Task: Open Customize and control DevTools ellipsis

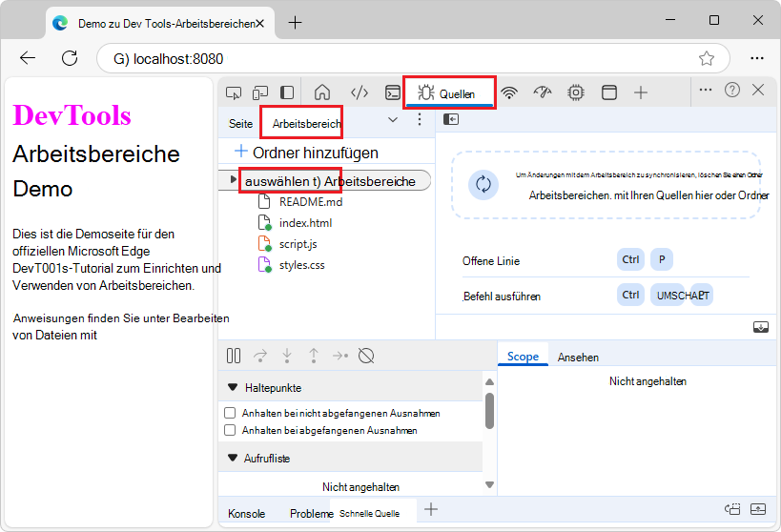Action: (706, 91)
